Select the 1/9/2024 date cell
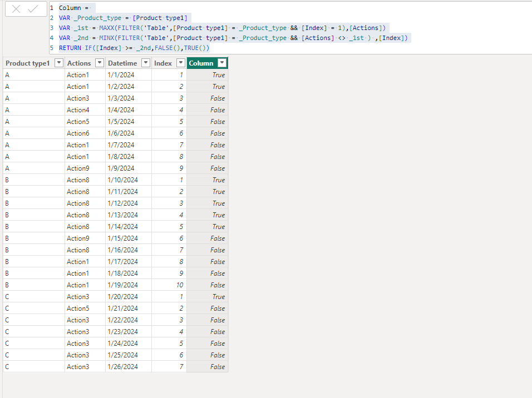The image size is (532, 398). click(129, 168)
